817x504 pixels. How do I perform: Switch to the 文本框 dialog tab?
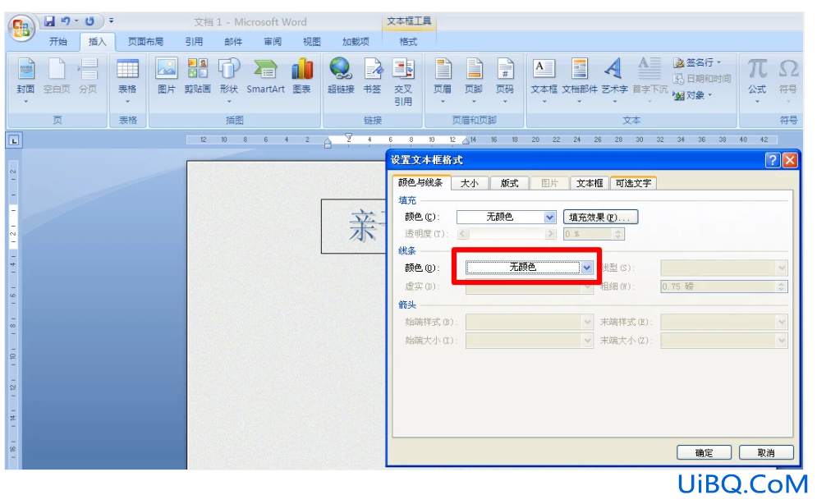click(x=590, y=183)
